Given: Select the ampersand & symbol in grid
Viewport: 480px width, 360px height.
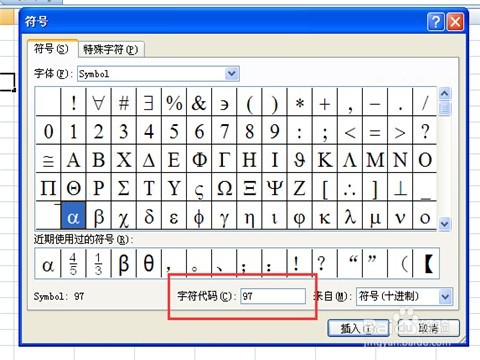Looking at the screenshot, I should point(199,102).
